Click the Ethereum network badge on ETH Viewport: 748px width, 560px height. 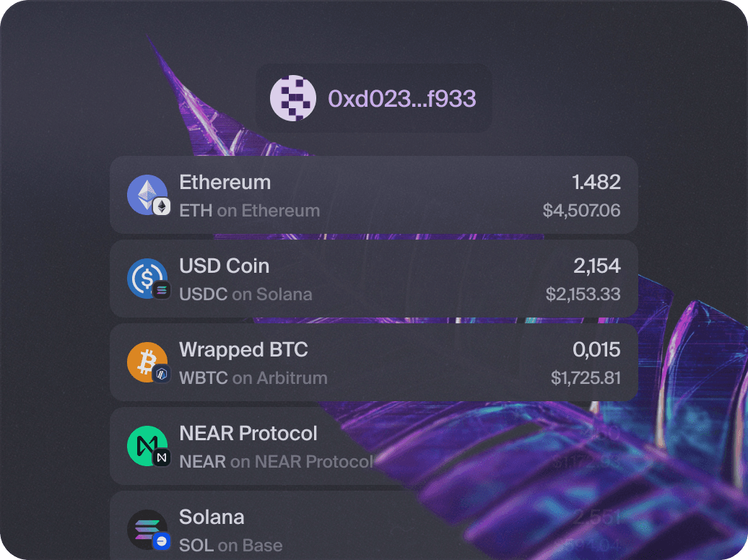(x=162, y=206)
